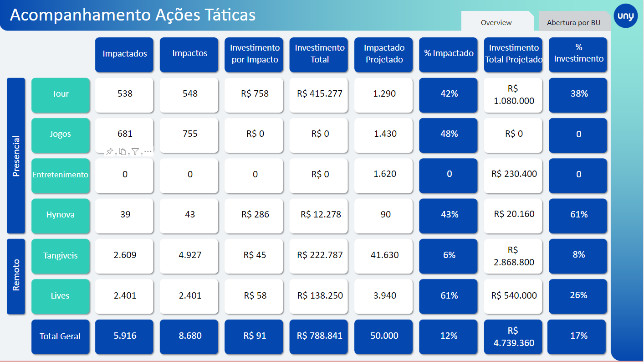Click the Total Geral R$ 788.841 card

point(319,336)
